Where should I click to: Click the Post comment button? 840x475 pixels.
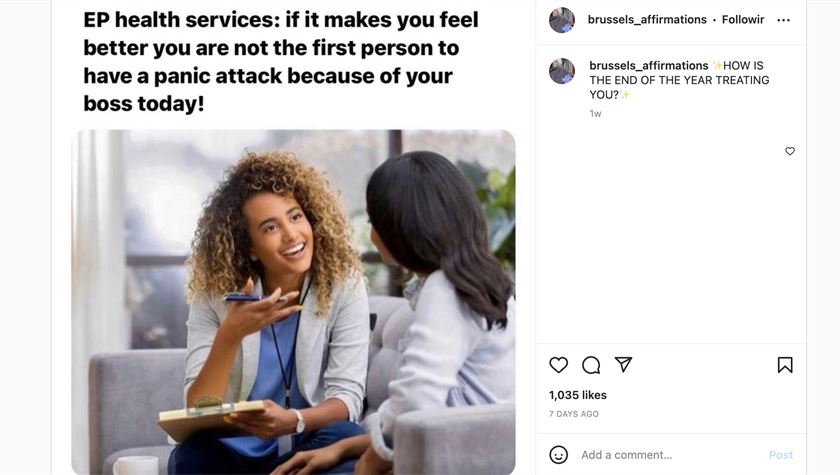tap(781, 455)
